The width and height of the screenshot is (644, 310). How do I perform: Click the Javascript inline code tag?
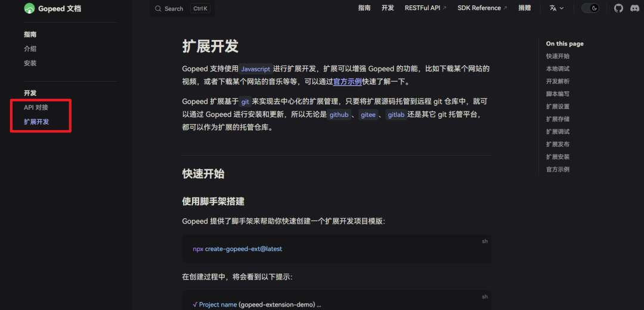tap(256, 69)
